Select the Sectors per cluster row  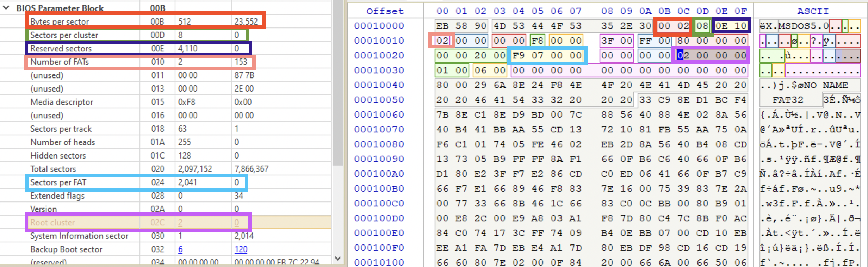pyautogui.click(x=166, y=35)
